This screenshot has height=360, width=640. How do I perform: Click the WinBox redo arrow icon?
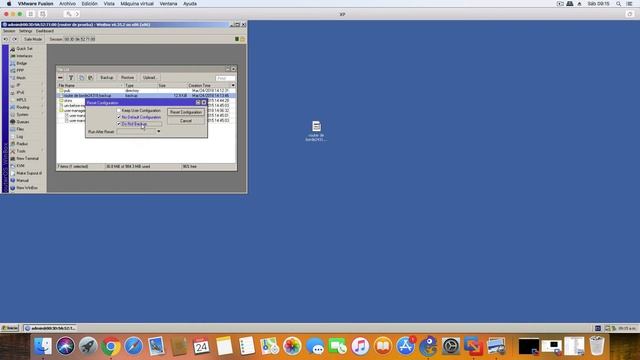tap(15, 39)
